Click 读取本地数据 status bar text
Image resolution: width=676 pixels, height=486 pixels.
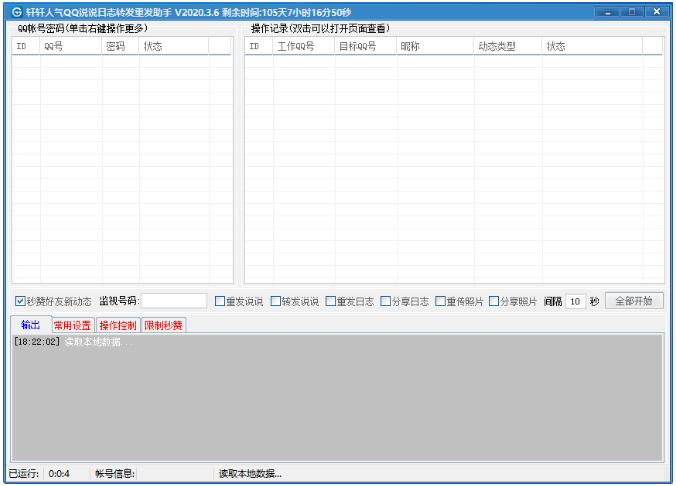pyautogui.click(x=250, y=474)
